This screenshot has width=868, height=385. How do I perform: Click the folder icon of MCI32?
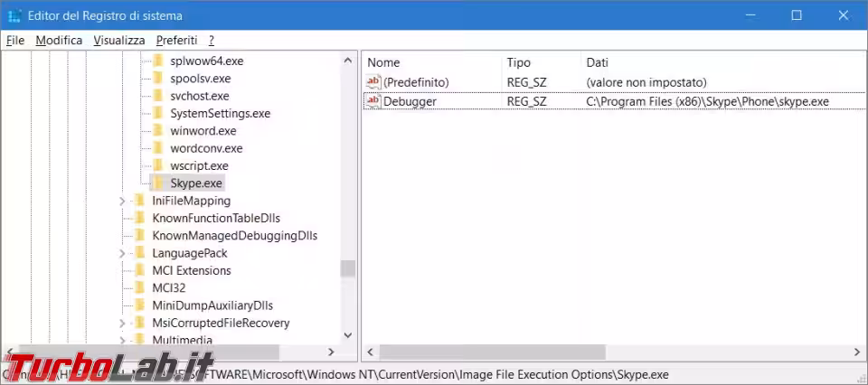coord(140,288)
